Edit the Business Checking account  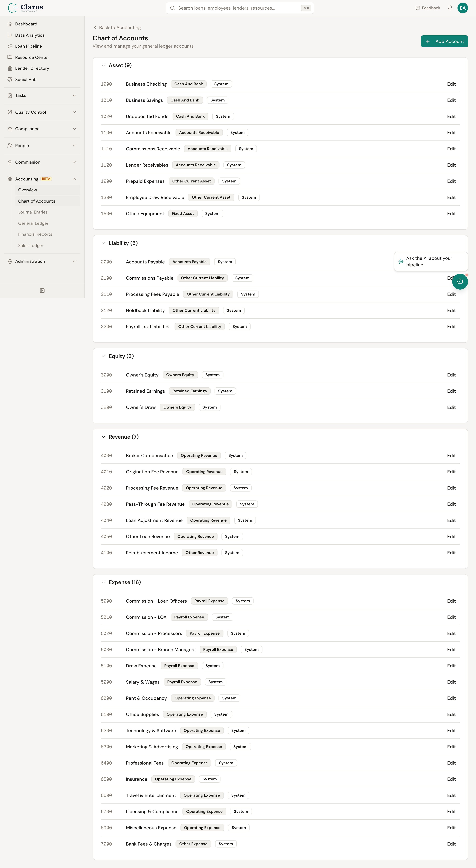451,84
